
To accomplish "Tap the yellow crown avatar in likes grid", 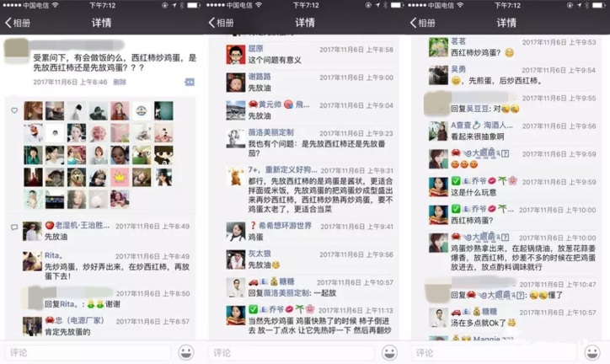I will [120, 177].
